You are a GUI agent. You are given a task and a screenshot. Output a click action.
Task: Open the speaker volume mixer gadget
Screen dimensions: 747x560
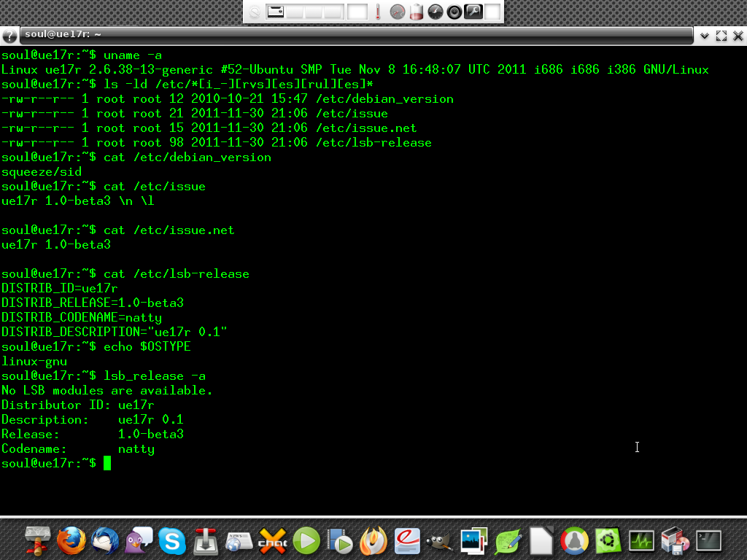[x=454, y=12]
